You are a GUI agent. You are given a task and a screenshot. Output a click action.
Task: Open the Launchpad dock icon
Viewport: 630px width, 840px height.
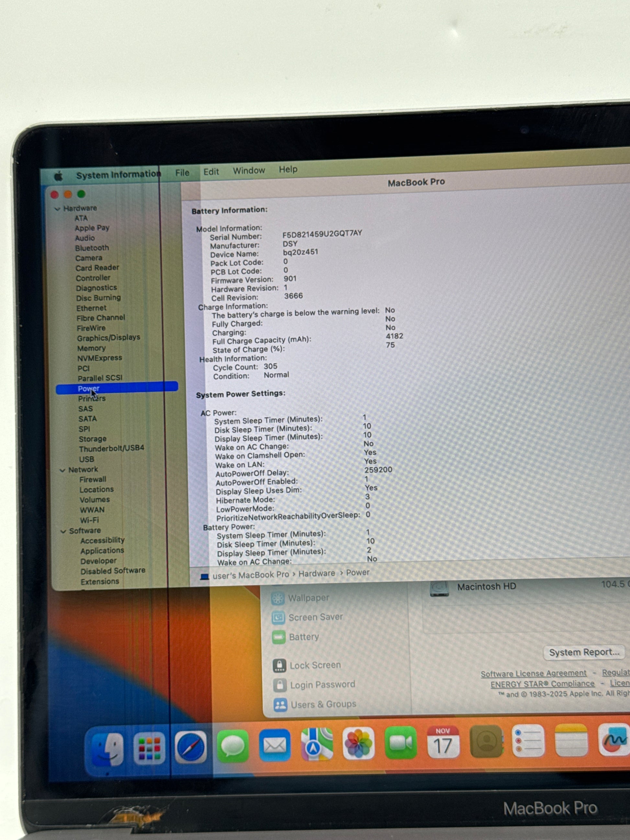[x=149, y=747]
